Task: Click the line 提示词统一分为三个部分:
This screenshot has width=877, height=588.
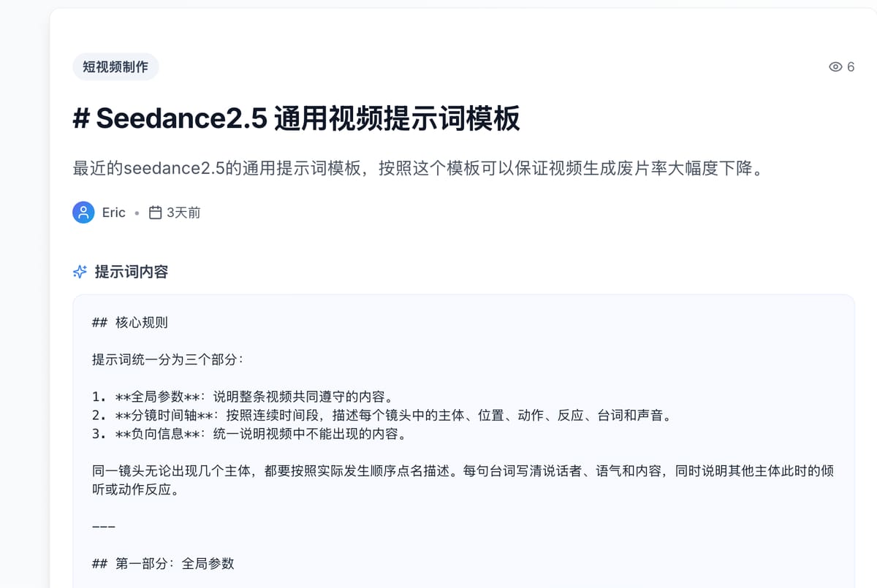Action: (x=167, y=359)
